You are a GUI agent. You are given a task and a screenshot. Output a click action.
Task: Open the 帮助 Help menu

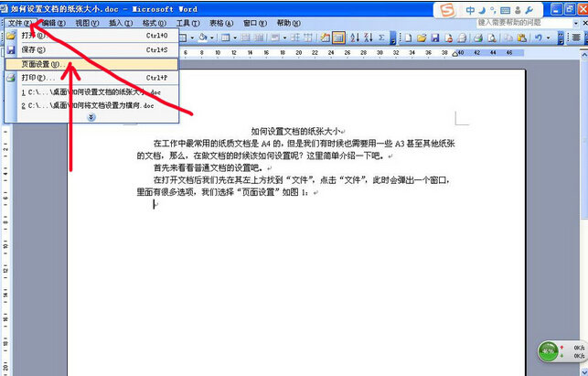point(288,23)
